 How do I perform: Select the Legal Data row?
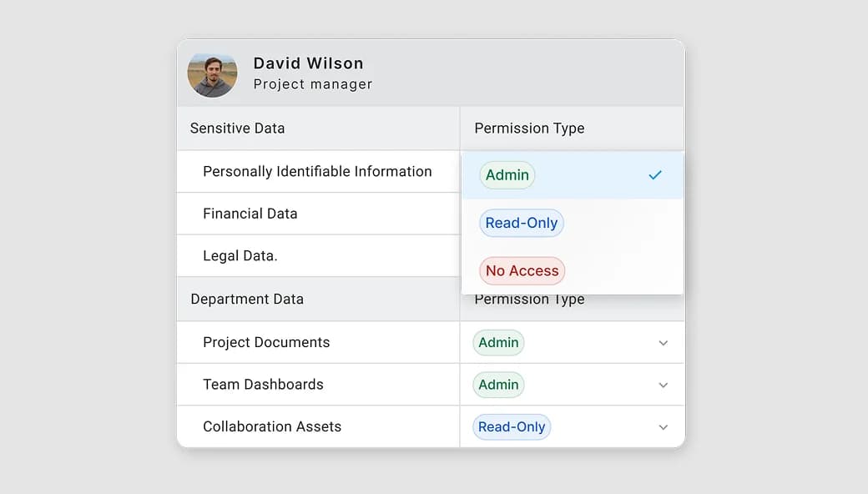240,256
